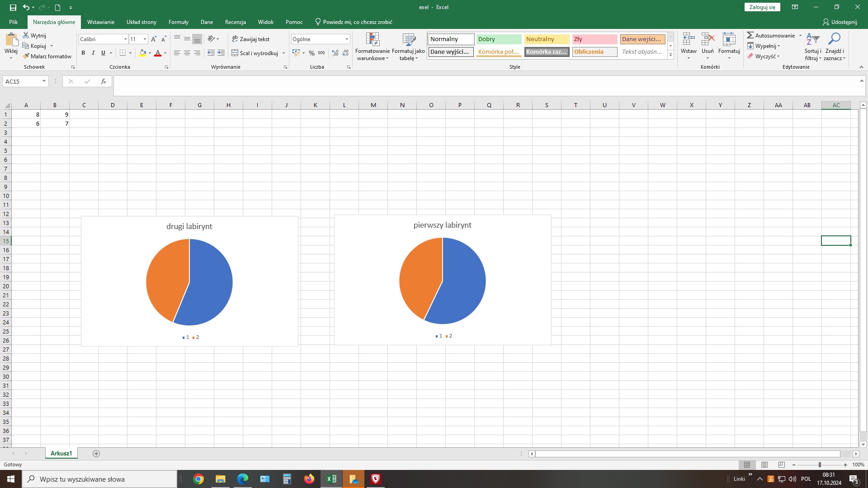Click the zoom slider handle
868x488 pixels.
point(820,465)
